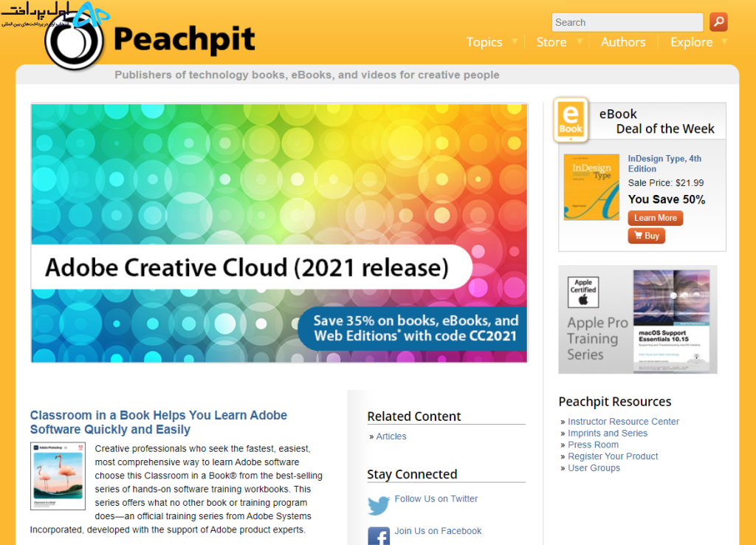The image size is (756, 545).
Task: Click the You Save 50% text
Action: [667, 199]
